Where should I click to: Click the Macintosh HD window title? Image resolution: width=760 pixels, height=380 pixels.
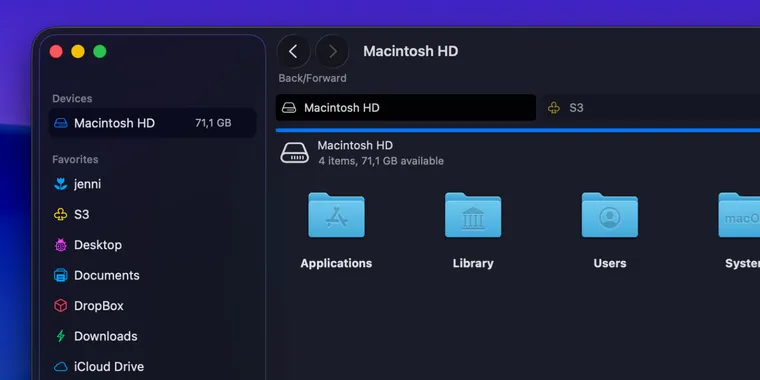coord(411,51)
